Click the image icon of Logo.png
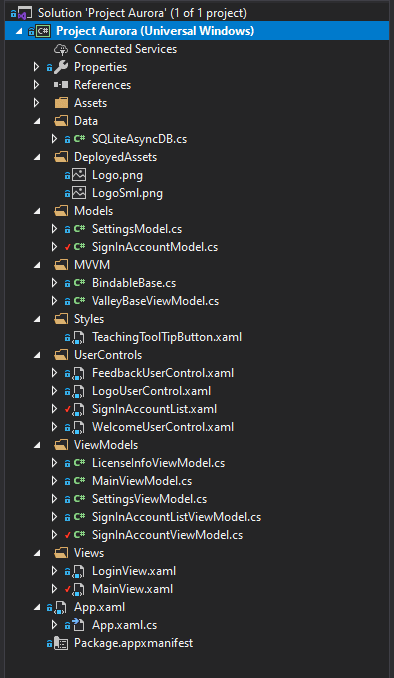This screenshot has width=394, height=678. coord(79,175)
